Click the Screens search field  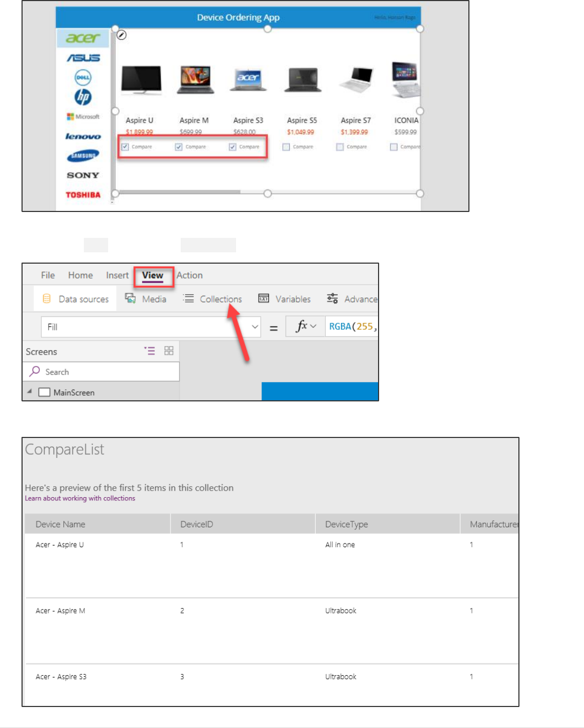[x=101, y=372]
